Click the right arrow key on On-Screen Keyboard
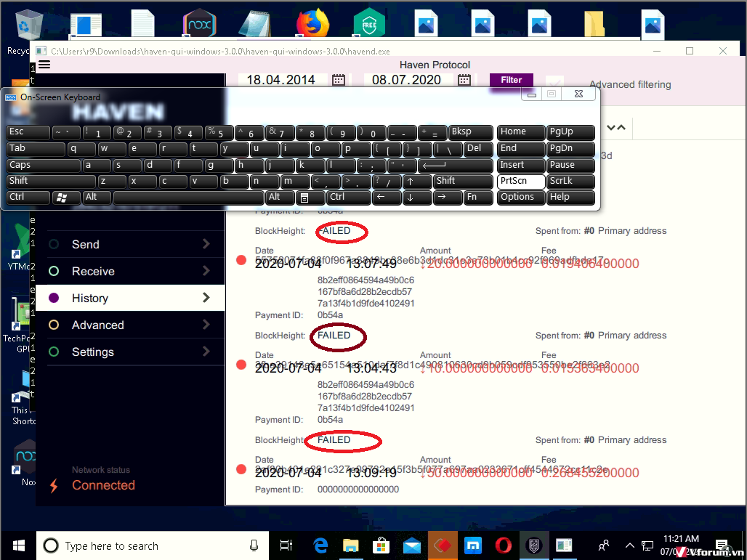This screenshot has width=747, height=560. point(448,198)
